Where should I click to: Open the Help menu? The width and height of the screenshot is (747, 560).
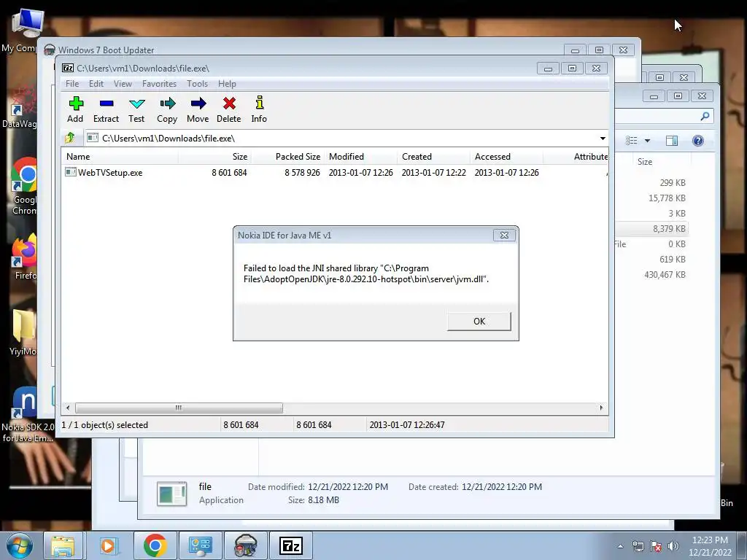[228, 84]
